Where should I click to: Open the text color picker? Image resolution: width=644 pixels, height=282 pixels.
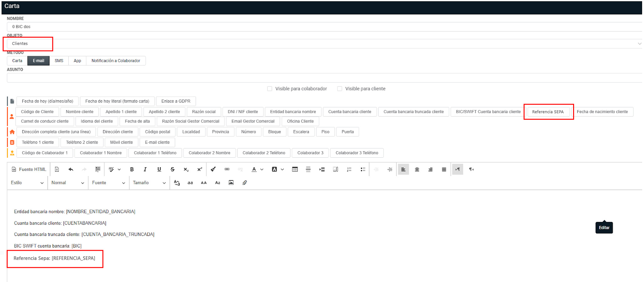click(x=254, y=170)
